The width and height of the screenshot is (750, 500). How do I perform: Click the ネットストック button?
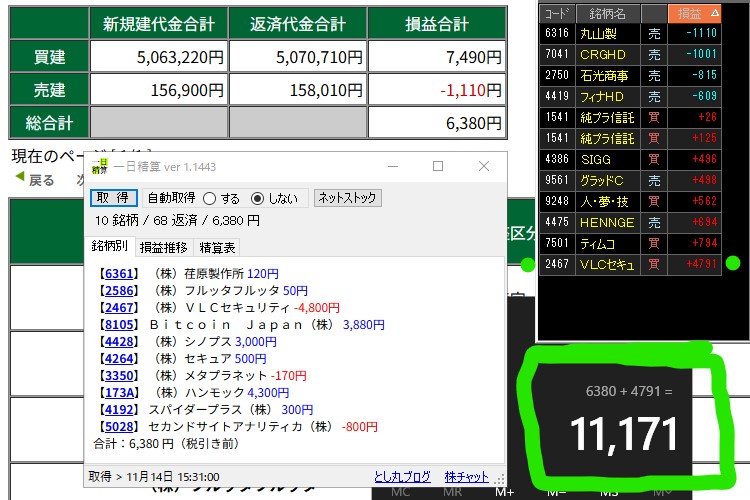(x=347, y=198)
